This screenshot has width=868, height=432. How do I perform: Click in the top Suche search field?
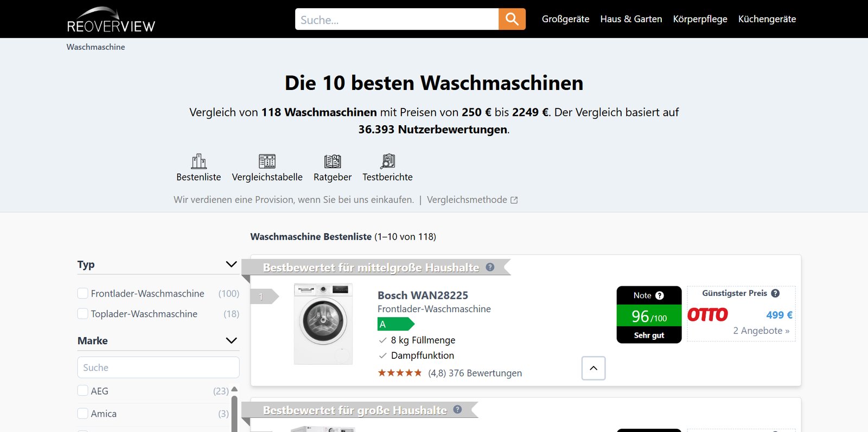[397, 19]
